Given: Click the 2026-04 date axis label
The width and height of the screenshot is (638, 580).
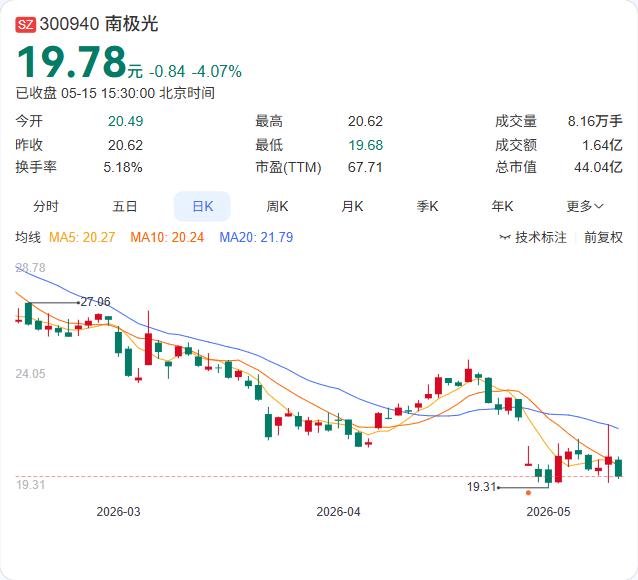Looking at the screenshot, I should click(338, 512).
